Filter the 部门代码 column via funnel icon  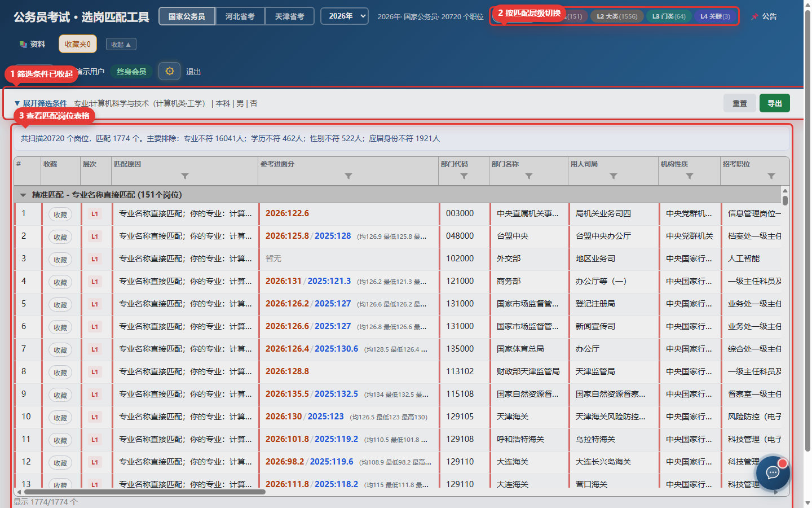click(x=464, y=176)
